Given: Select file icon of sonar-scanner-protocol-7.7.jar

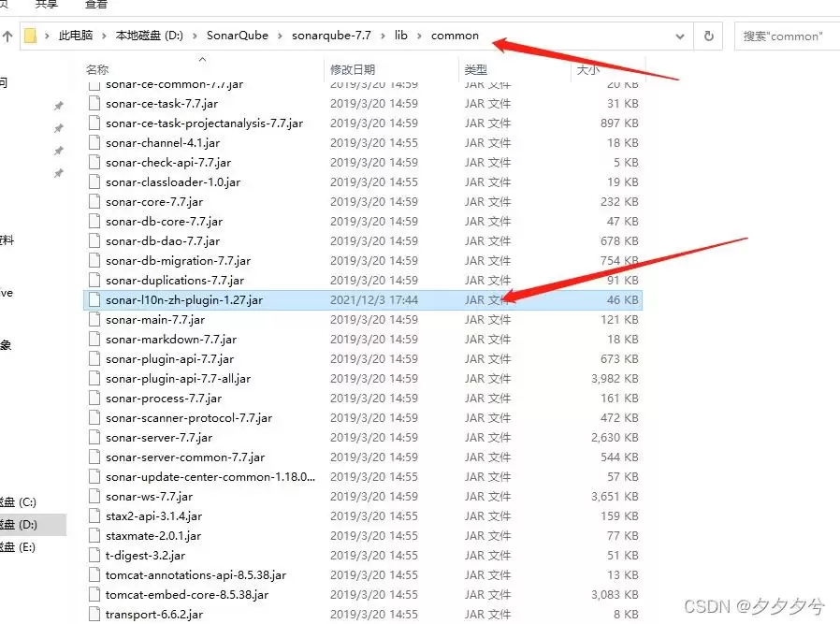Looking at the screenshot, I should pyautogui.click(x=94, y=418).
